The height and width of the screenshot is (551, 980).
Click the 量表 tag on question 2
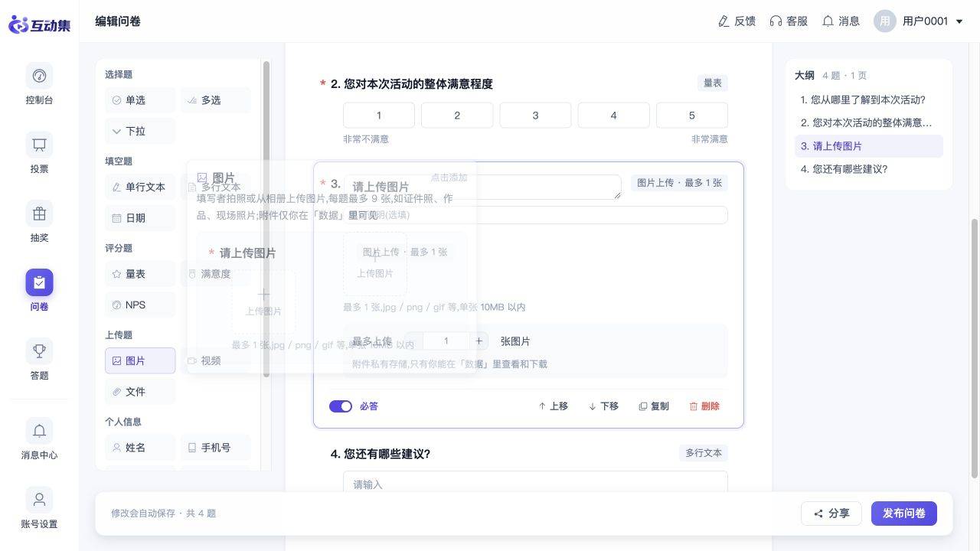click(x=713, y=83)
